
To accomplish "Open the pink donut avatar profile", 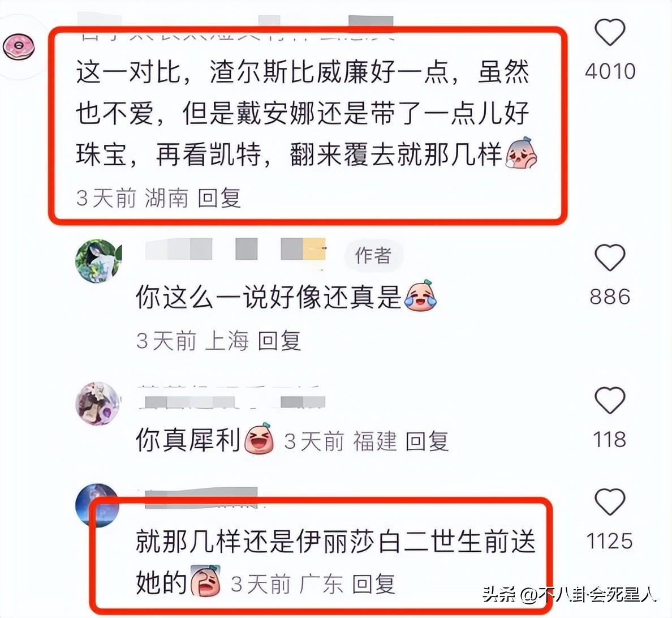I will click(x=19, y=47).
